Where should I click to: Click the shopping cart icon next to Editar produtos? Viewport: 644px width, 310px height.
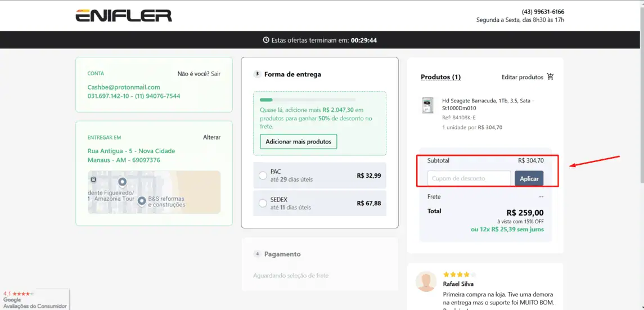point(551,77)
